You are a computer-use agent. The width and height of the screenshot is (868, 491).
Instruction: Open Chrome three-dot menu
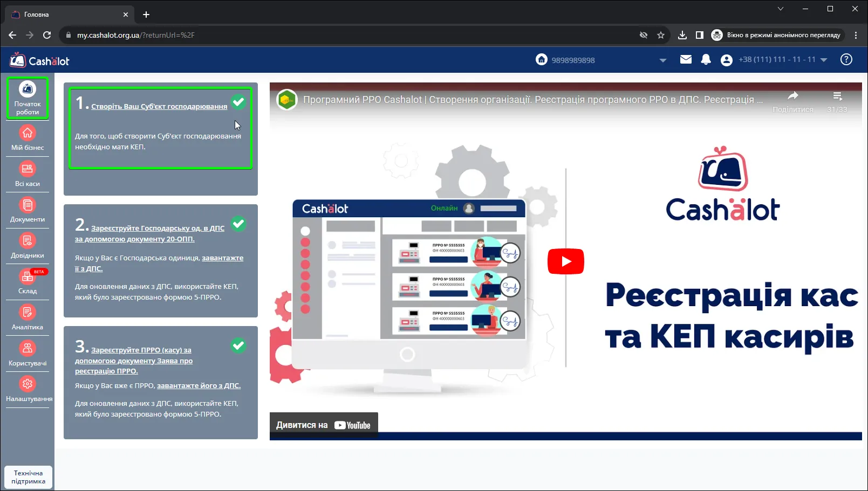(x=856, y=35)
